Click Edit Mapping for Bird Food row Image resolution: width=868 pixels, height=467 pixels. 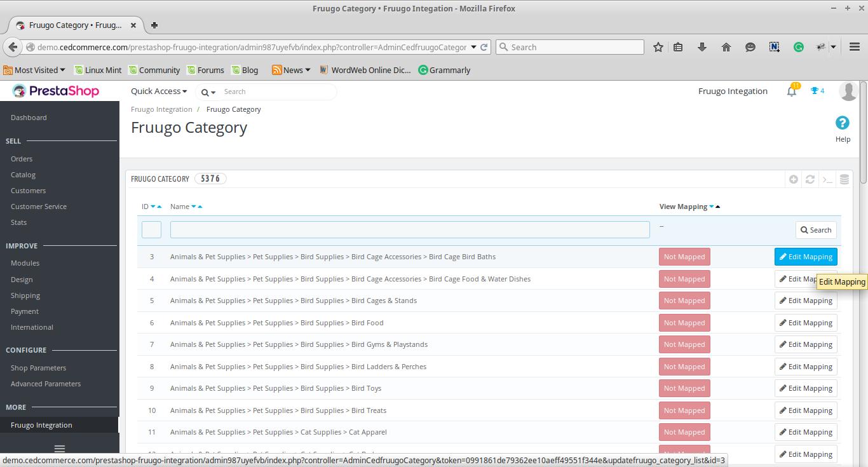point(806,323)
